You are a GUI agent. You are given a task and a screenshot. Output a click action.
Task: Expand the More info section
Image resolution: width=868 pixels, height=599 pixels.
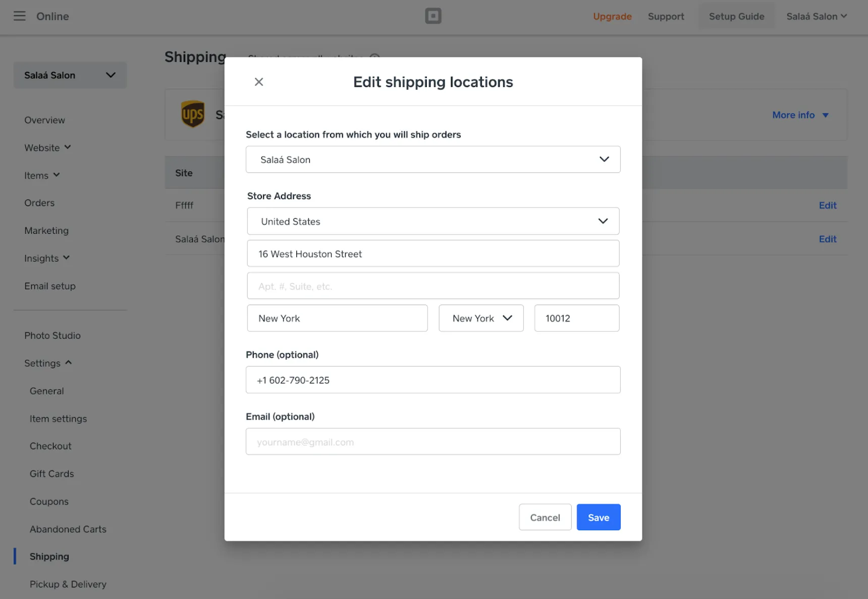(x=800, y=115)
